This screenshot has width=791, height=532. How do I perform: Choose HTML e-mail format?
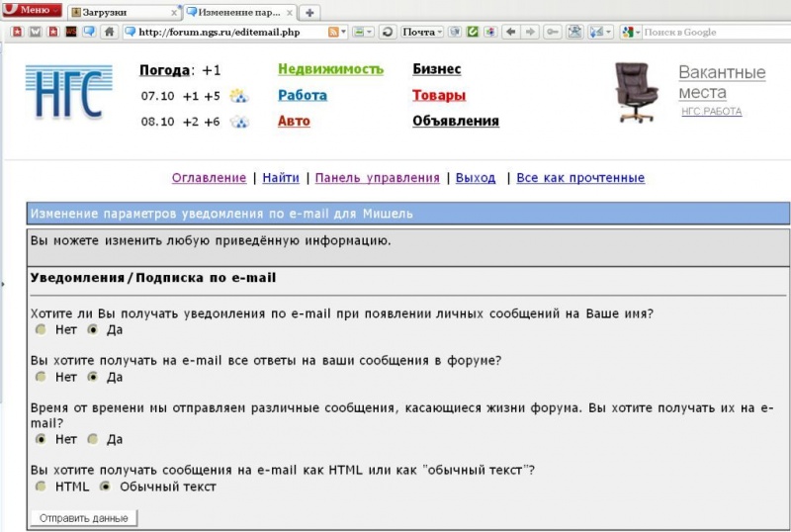[41, 487]
